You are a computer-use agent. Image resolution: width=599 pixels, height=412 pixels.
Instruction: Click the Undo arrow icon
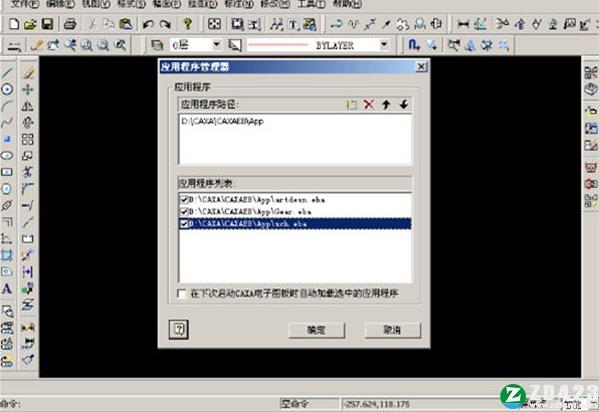tap(148, 24)
